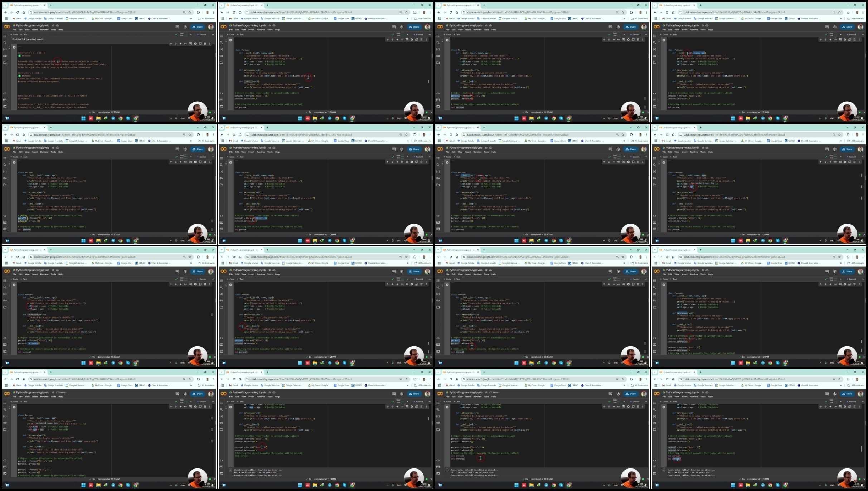Viewport: 868px width, 491px height.
Task: Cell settings gear in '(variable) name' tooltip frame
Action: (195, 407)
